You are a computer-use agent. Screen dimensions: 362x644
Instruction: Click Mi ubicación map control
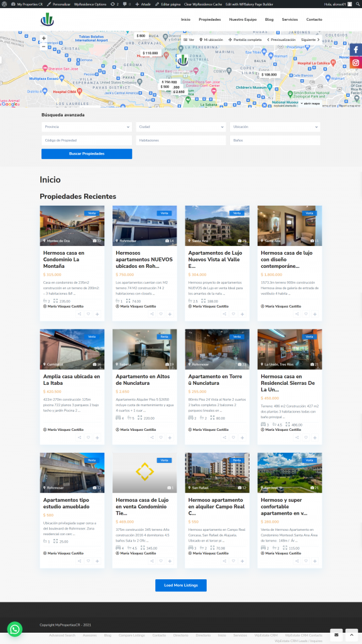pos(211,40)
